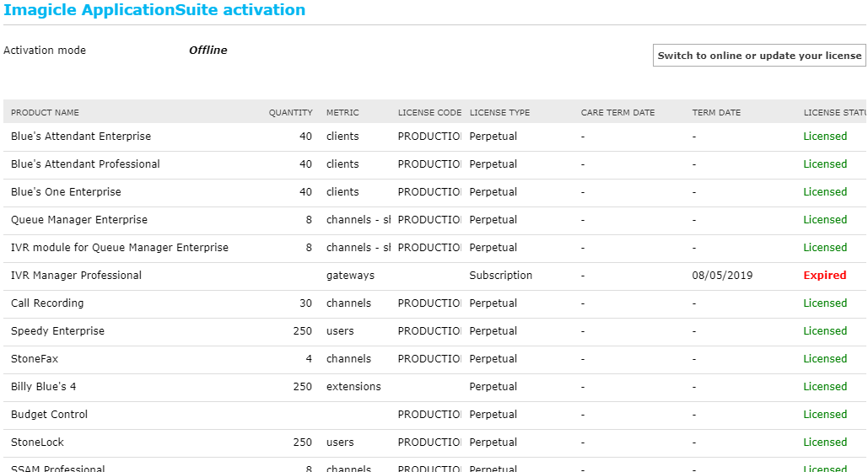
Task: Click the License Type column header
Action: click(x=499, y=112)
